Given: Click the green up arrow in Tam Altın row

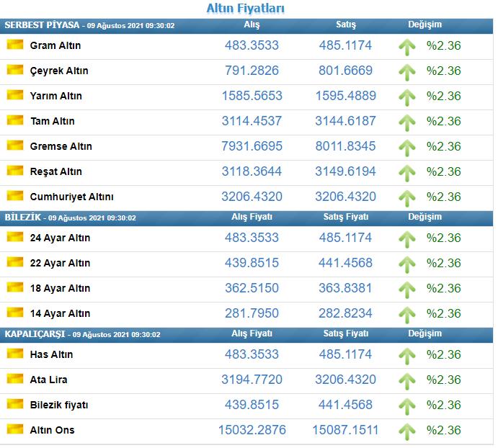Looking at the screenshot, I should point(407,123).
